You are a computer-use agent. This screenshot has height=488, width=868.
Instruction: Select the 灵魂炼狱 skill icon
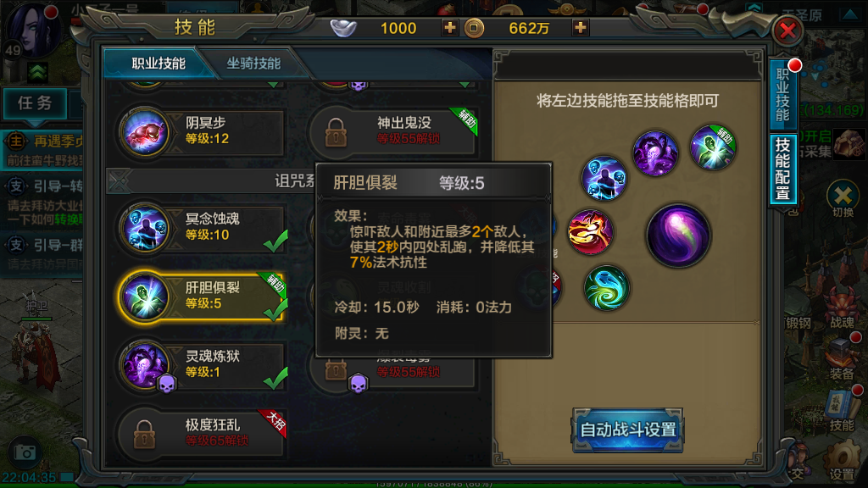145,366
